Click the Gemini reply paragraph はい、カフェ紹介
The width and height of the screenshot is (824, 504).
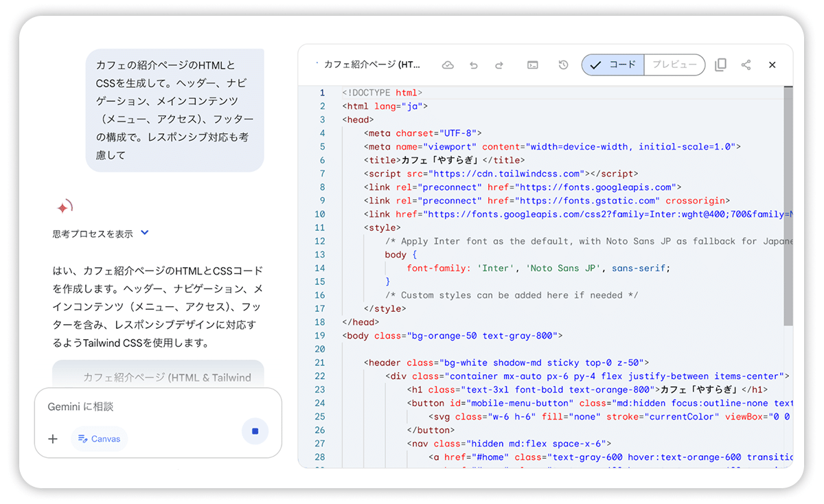pyautogui.click(x=158, y=306)
